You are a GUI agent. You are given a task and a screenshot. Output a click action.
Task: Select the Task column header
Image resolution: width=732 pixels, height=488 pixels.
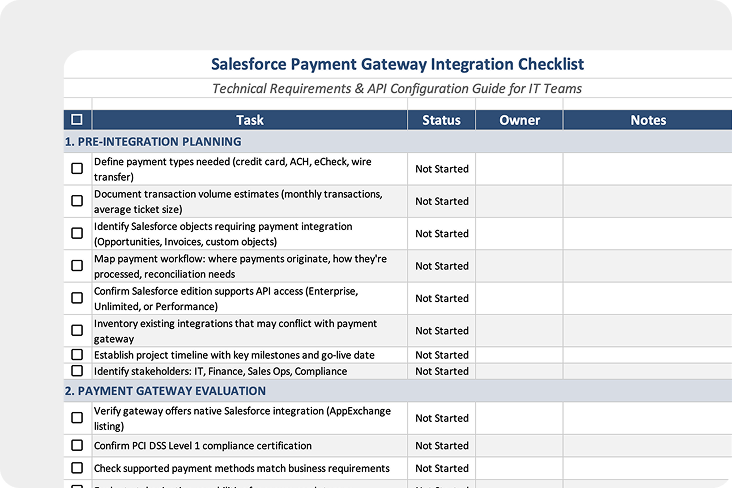(x=250, y=120)
